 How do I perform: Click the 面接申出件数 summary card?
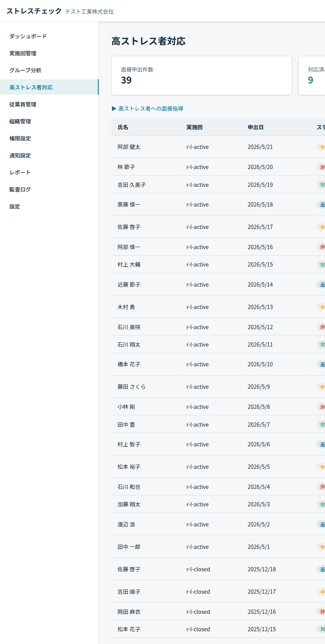coord(201,75)
